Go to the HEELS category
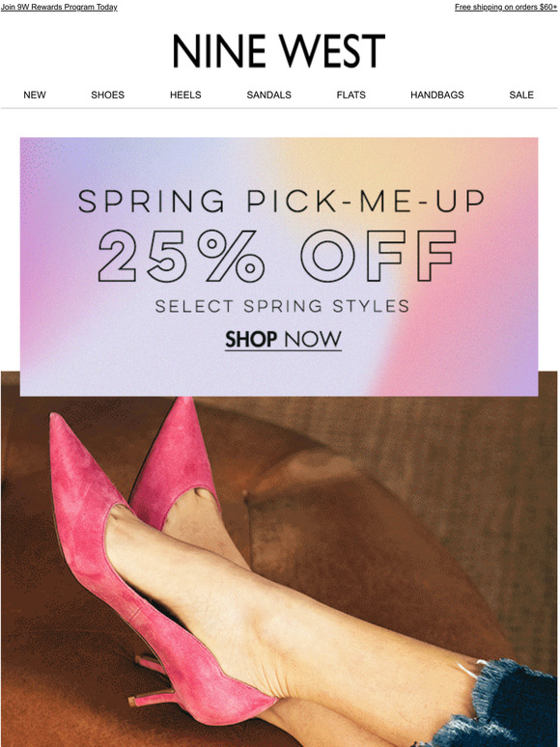Screen dimensions: 560x747 tap(185, 95)
